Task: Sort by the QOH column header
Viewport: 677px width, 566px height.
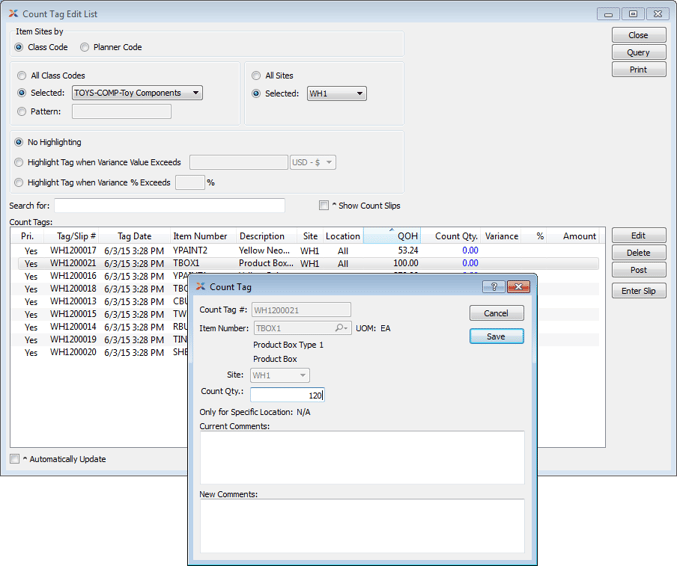Action: [391, 236]
